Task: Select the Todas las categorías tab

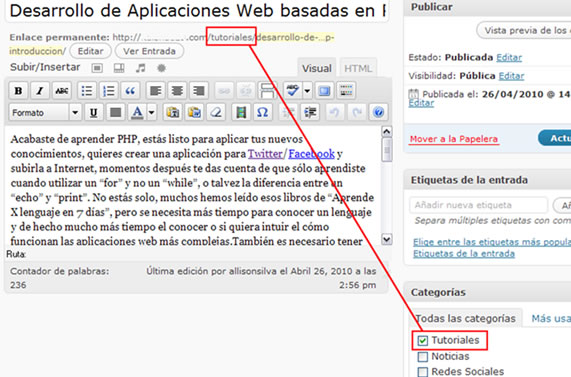Action: point(465,318)
